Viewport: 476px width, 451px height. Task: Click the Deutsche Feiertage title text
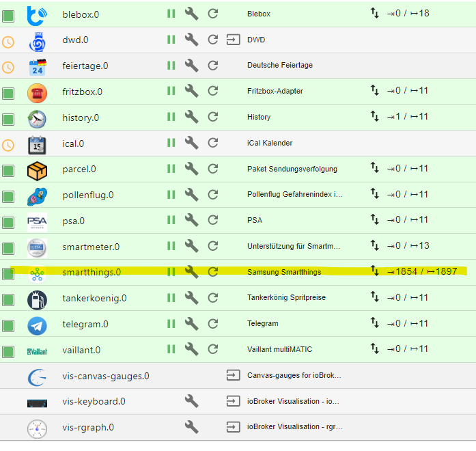click(280, 66)
